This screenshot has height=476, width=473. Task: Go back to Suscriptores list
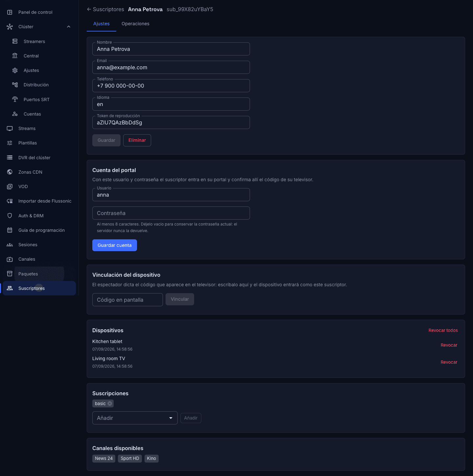click(105, 9)
